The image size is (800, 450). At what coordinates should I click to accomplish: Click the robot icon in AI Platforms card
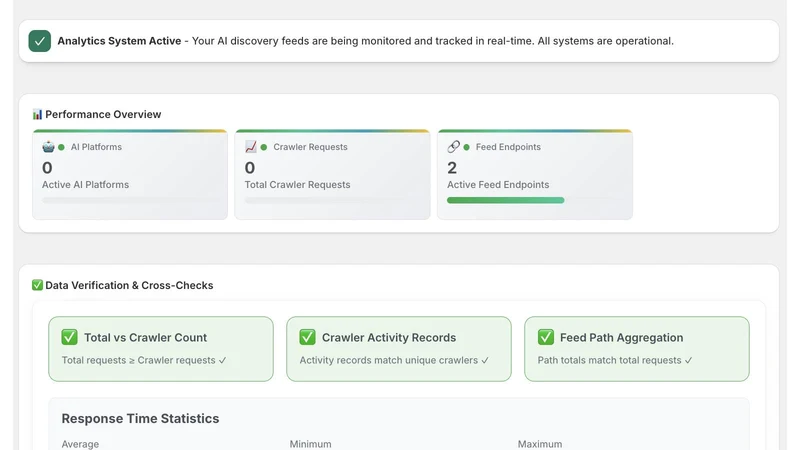(48, 147)
